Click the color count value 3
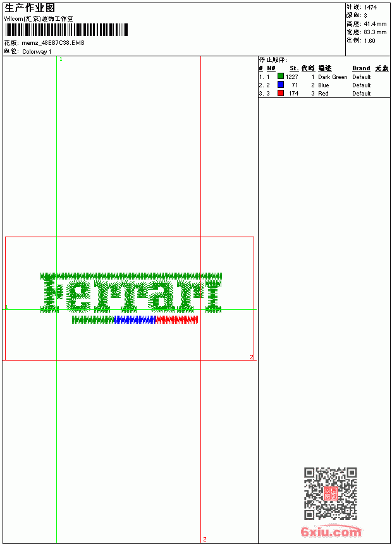The height and width of the screenshot is (544, 392). pyautogui.click(x=365, y=15)
